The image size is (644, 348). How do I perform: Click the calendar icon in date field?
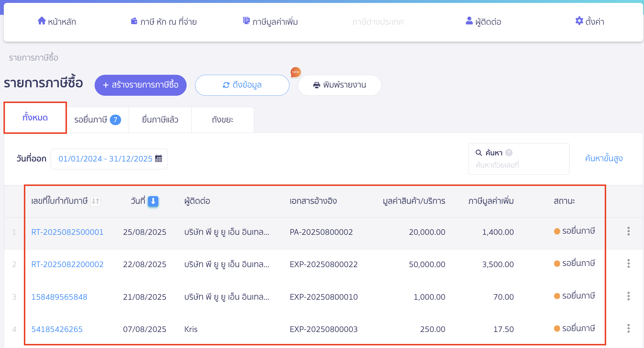[159, 159]
